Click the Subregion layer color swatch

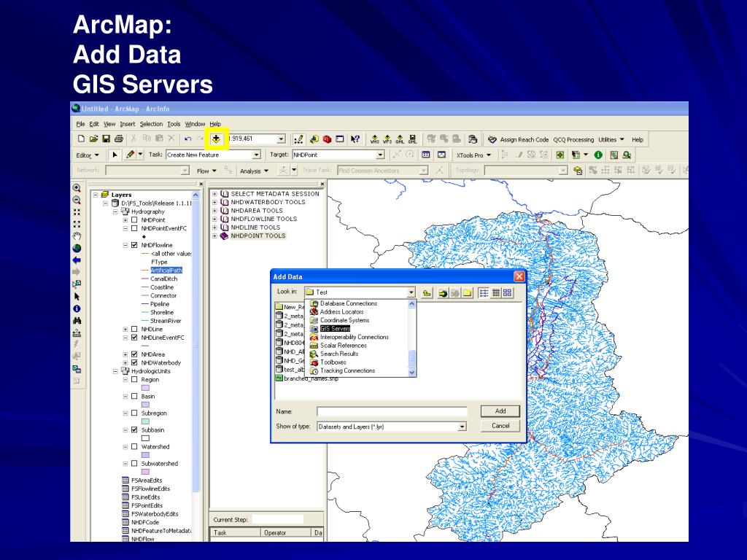pyautogui.click(x=146, y=421)
